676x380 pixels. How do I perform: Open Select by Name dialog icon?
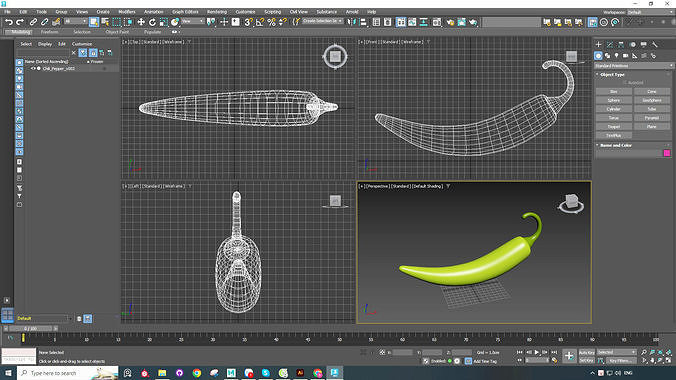click(x=105, y=22)
